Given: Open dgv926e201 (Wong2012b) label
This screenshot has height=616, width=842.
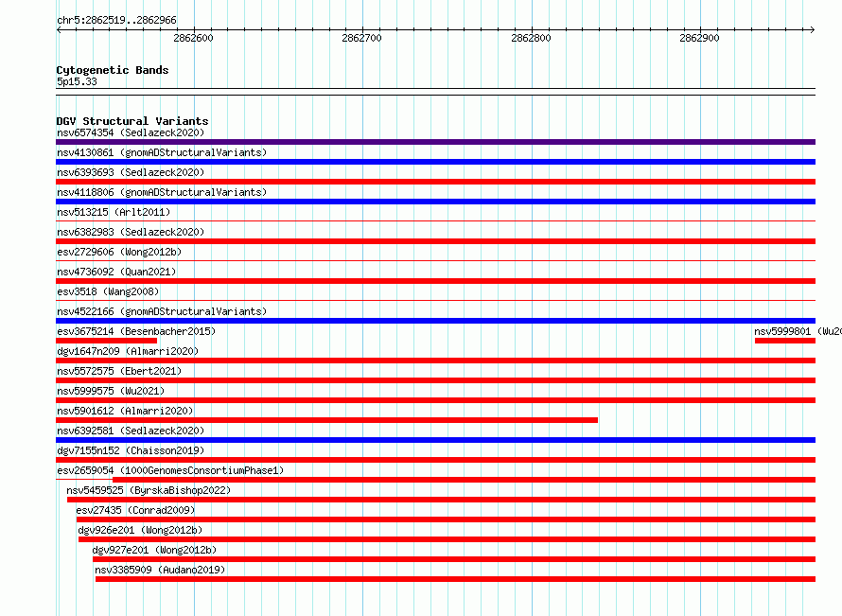Looking at the screenshot, I should [x=140, y=530].
